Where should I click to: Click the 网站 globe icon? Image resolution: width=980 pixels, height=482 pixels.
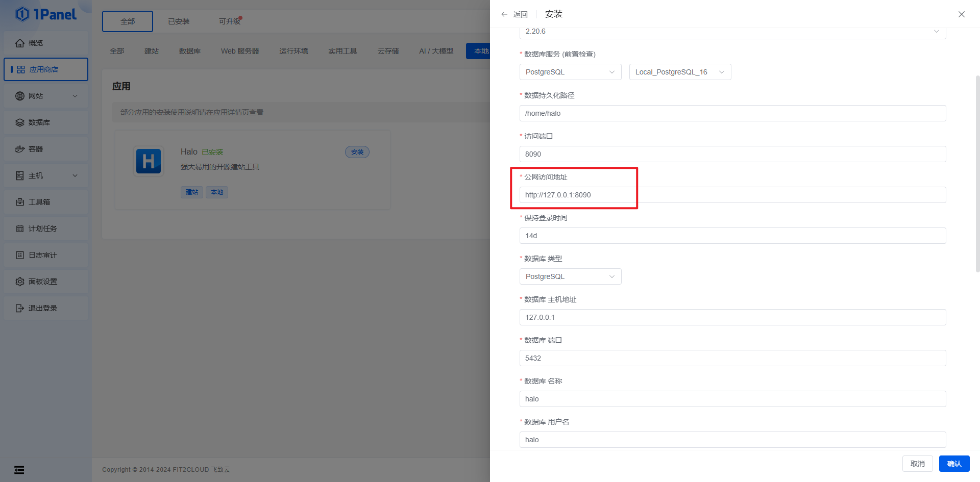20,96
